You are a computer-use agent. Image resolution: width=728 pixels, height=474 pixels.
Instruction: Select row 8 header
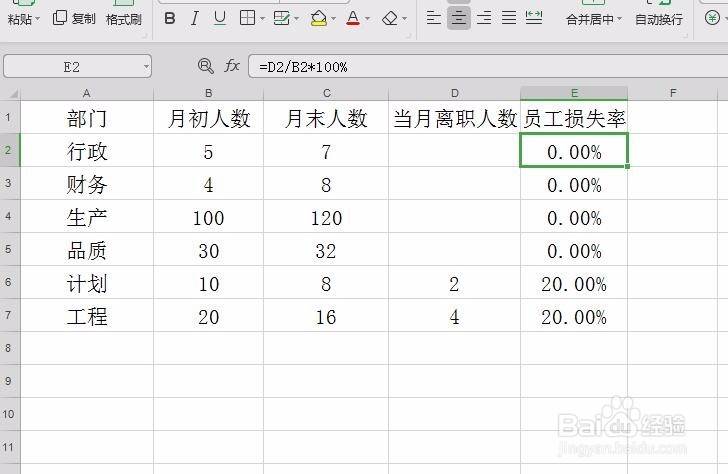[10, 348]
